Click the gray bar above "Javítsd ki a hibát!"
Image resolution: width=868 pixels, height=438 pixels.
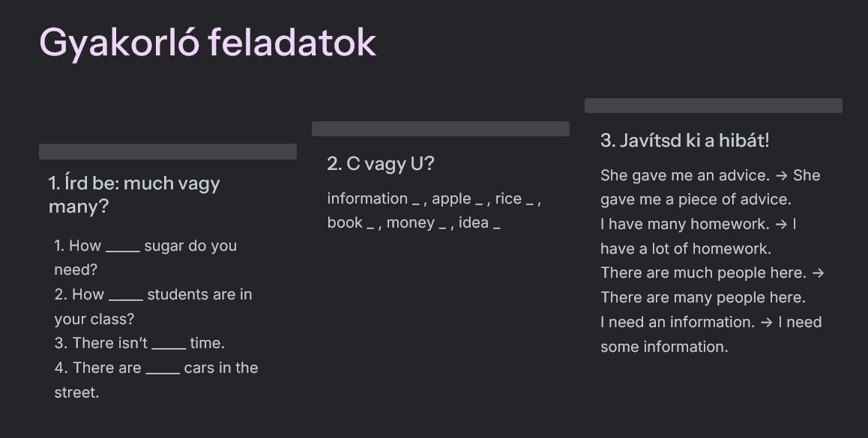(x=714, y=106)
